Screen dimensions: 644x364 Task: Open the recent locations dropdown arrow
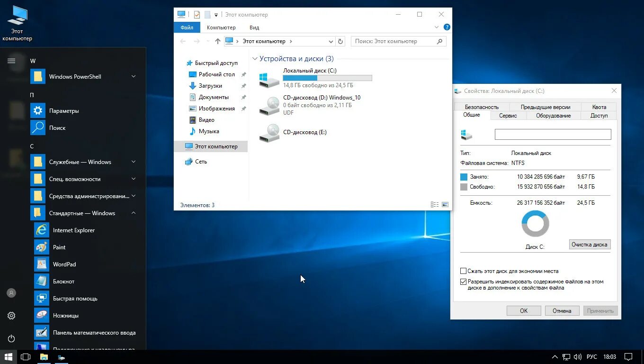(208, 42)
